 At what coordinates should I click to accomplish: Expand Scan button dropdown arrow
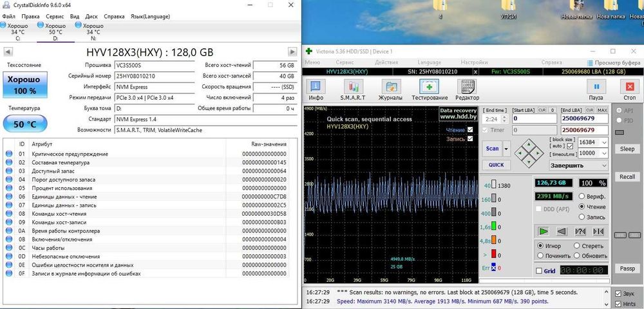506,149
